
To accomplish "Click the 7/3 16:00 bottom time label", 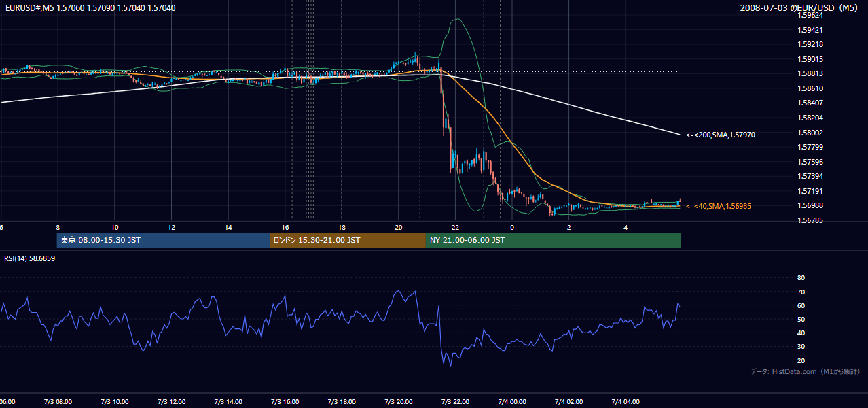I will coord(285,401).
